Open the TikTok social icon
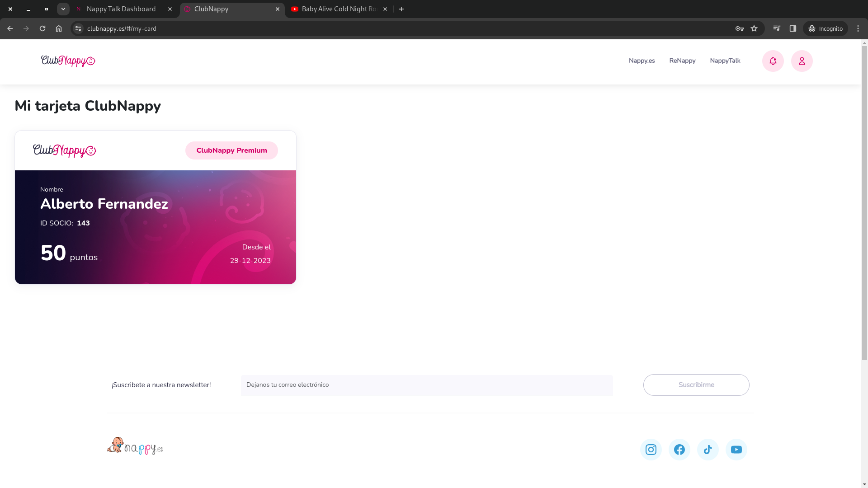This screenshot has height=488, width=868. pos(708,450)
